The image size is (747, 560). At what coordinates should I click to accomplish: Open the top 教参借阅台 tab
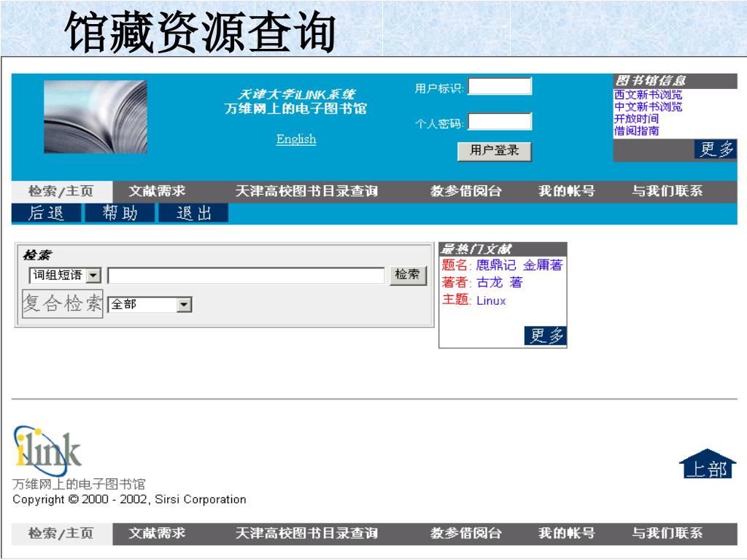pyautogui.click(x=466, y=192)
